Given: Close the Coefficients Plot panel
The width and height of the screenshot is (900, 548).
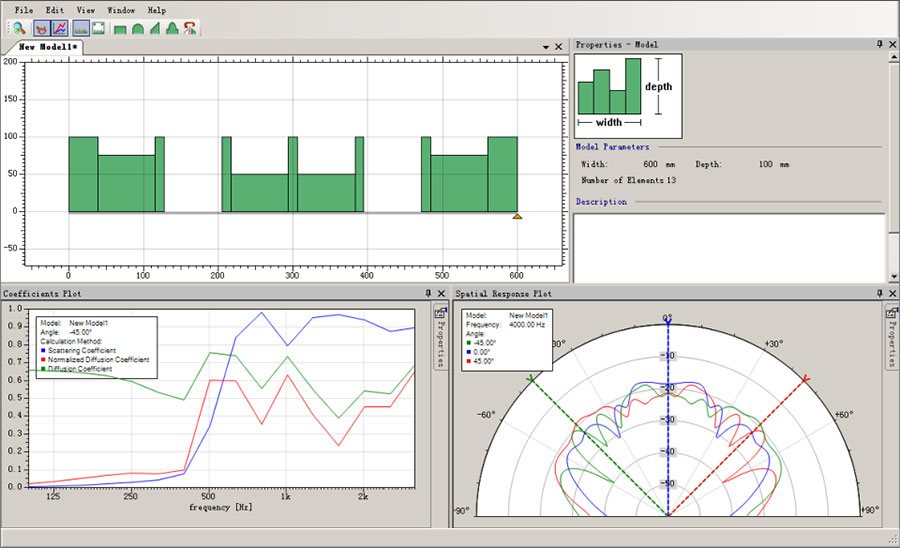Looking at the screenshot, I should [x=441, y=294].
